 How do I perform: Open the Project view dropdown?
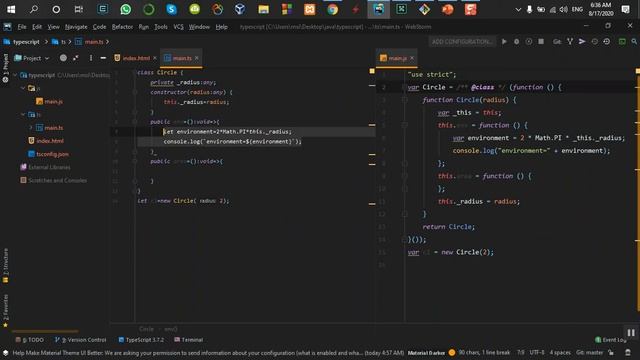click(32, 58)
